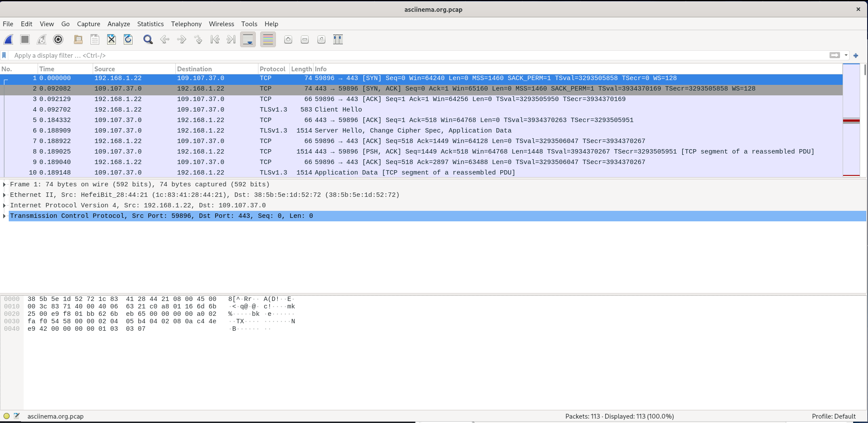Expand the Frame 1 details row
868x423 pixels.
pyautogui.click(x=4, y=185)
